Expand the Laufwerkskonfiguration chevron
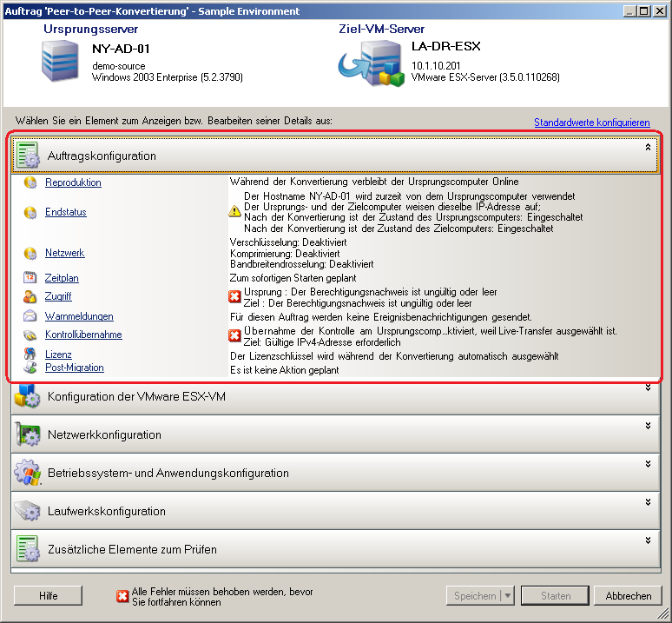Viewport: 672px width, 623px height. [x=648, y=502]
